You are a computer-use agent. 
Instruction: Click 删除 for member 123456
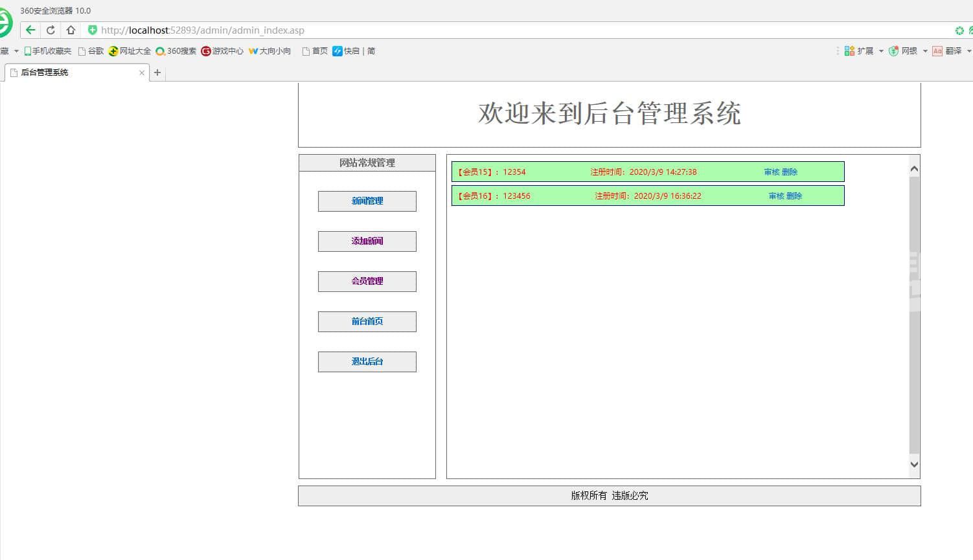(x=794, y=196)
